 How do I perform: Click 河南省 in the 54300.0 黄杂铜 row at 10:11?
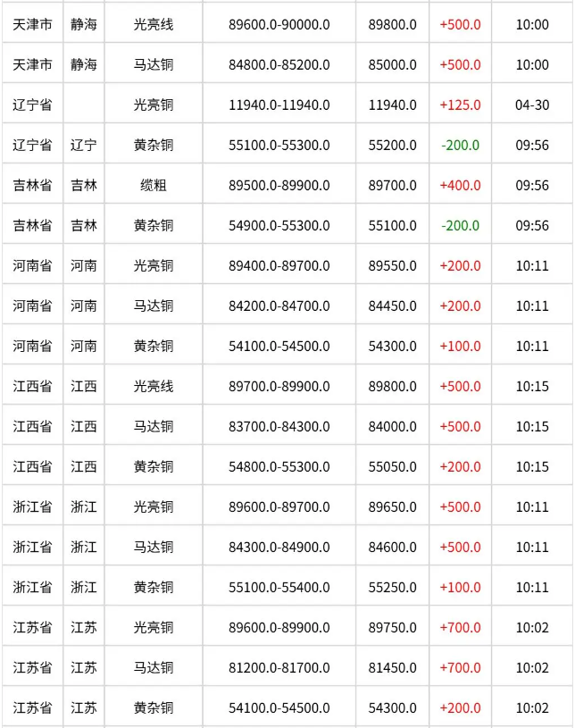(32, 347)
